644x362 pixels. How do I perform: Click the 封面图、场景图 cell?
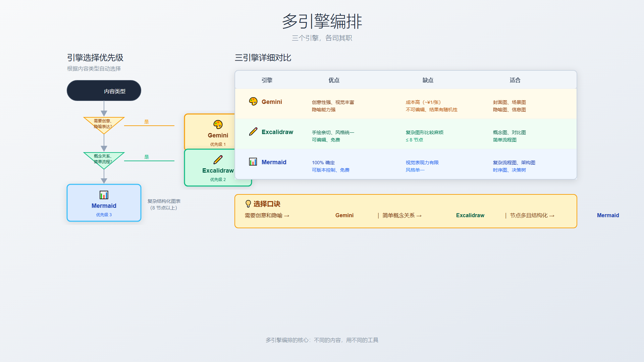point(509,102)
